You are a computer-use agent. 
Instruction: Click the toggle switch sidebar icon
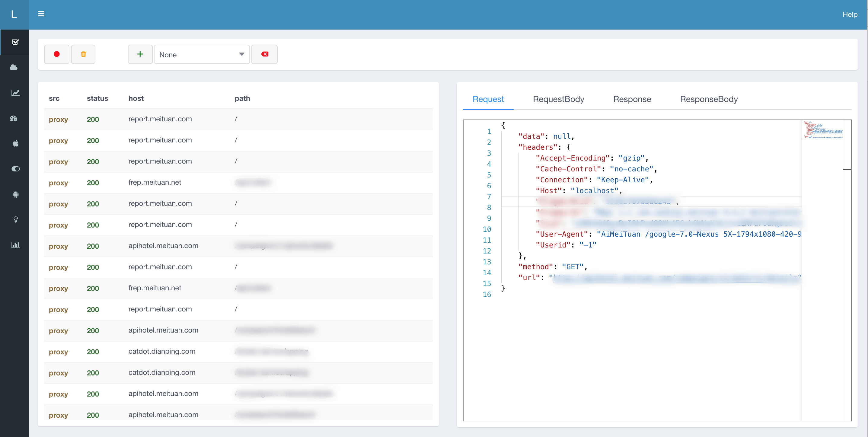click(15, 169)
